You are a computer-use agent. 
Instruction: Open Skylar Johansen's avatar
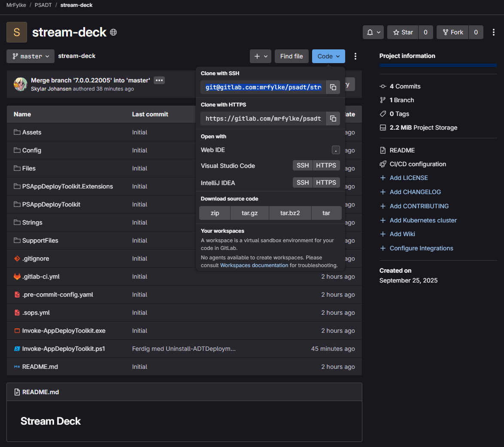pos(20,84)
